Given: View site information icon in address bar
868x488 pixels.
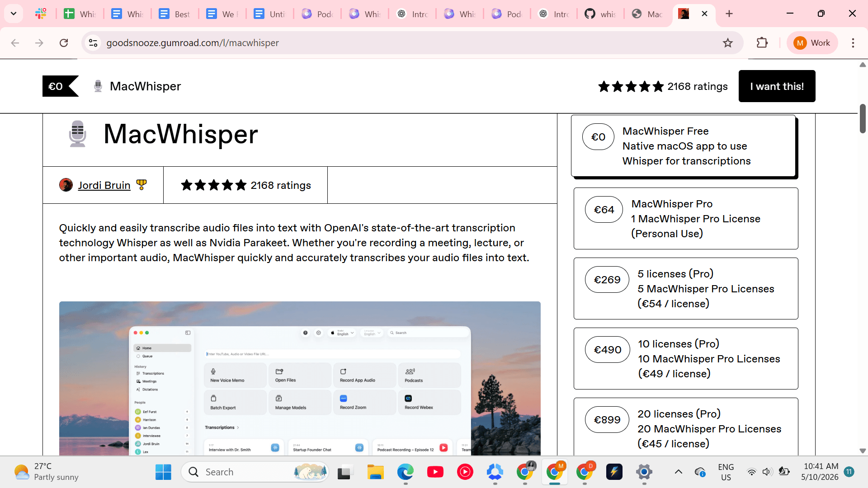Looking at the screenshot, I should click(93, 43).
